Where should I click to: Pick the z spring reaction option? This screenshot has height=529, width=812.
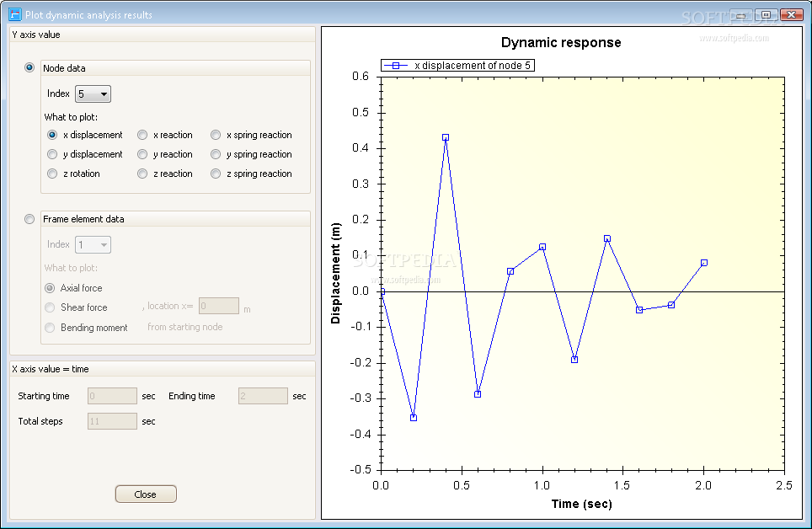(x=216, y=174)
